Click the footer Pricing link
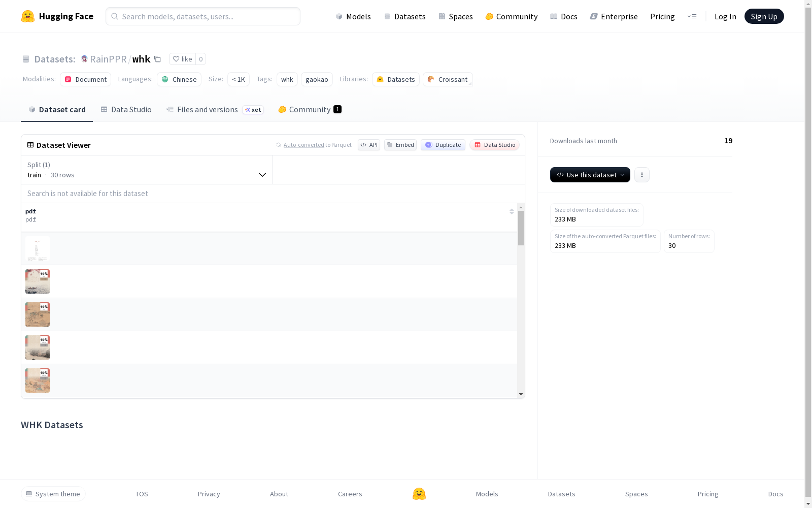812x508 pixels. (x=708, y=494)
